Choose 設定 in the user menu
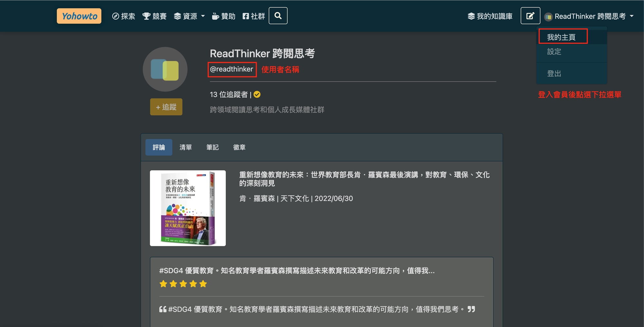 click(554, 52)
